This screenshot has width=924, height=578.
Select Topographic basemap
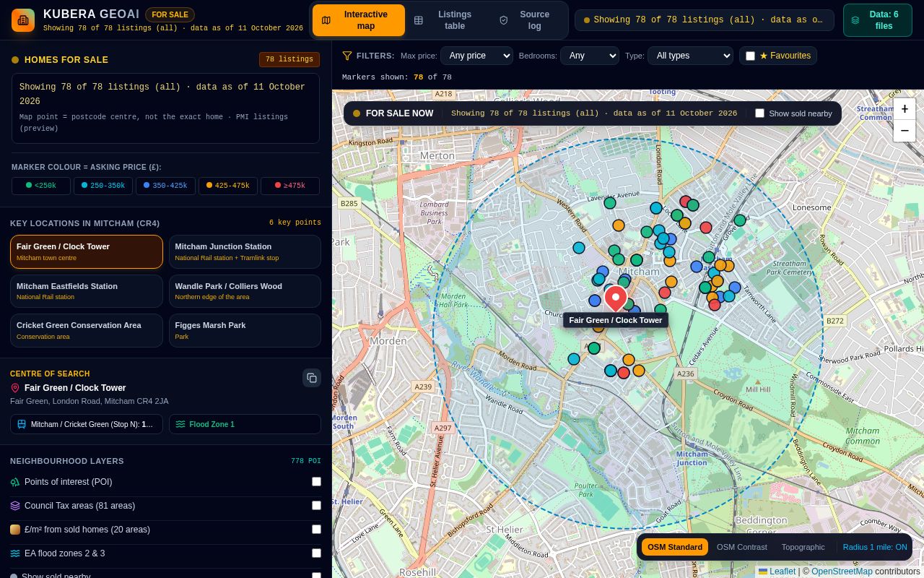point(803,547)
